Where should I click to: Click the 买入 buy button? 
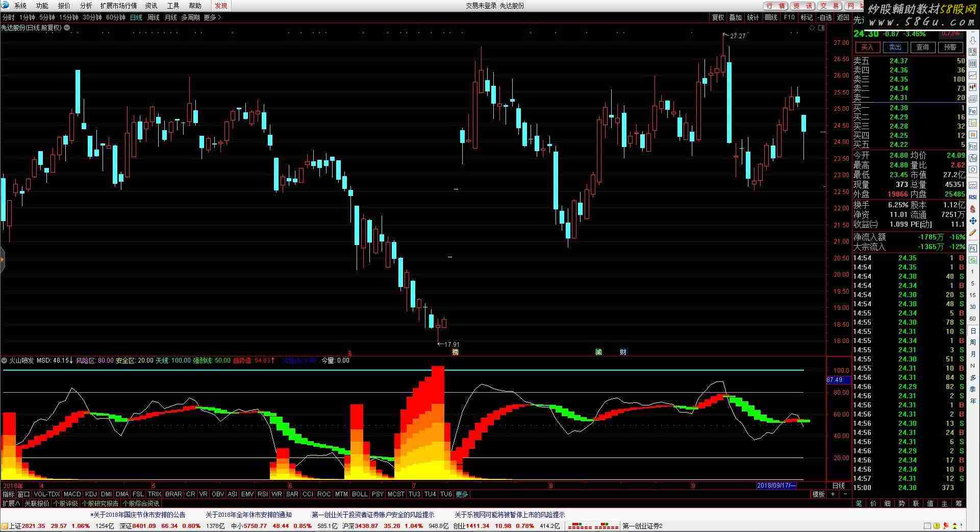(867, 47)
